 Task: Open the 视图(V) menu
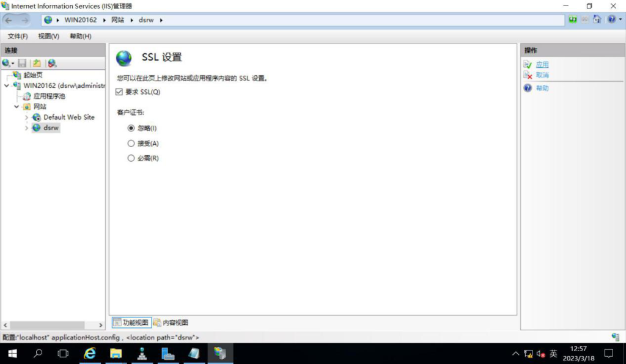click(x=49, y=36)
